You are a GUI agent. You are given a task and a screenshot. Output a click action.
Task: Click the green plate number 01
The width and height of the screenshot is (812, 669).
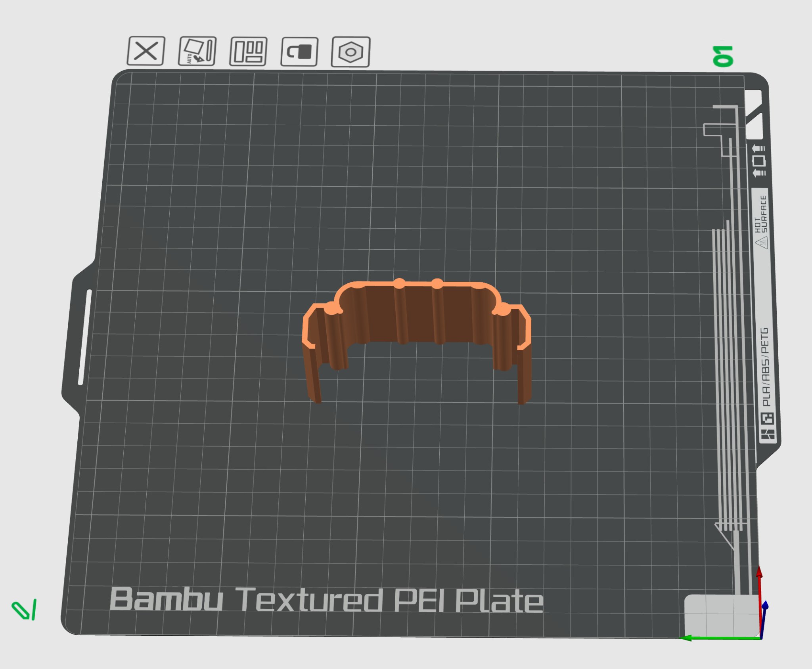pos(723,56)
